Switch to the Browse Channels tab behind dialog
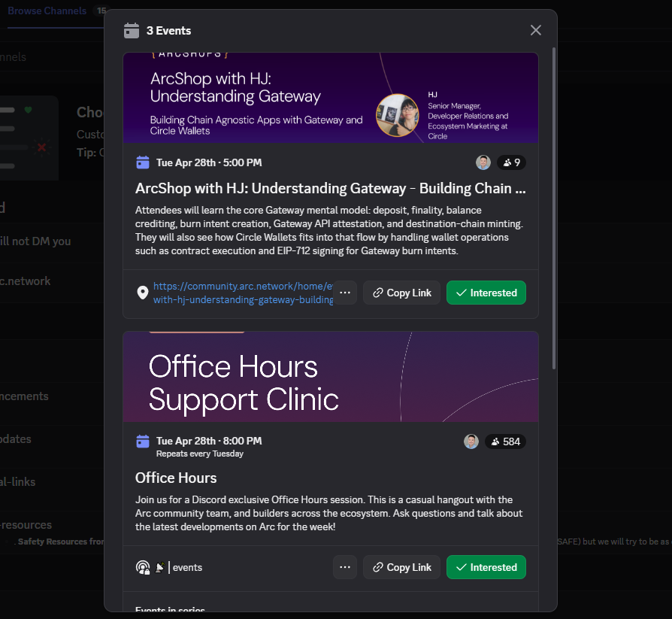 47,11
